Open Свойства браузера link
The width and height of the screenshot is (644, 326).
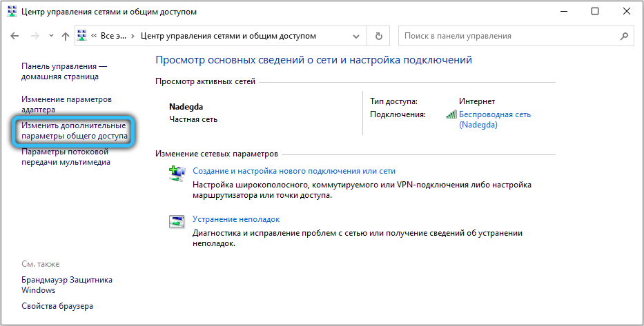[57, 305]
